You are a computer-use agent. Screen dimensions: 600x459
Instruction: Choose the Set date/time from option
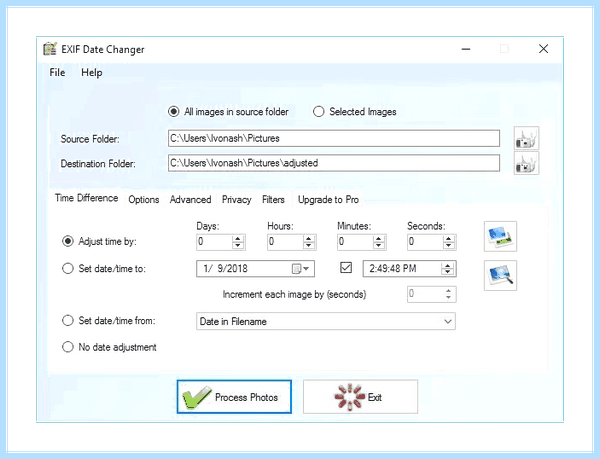point(68,321)
